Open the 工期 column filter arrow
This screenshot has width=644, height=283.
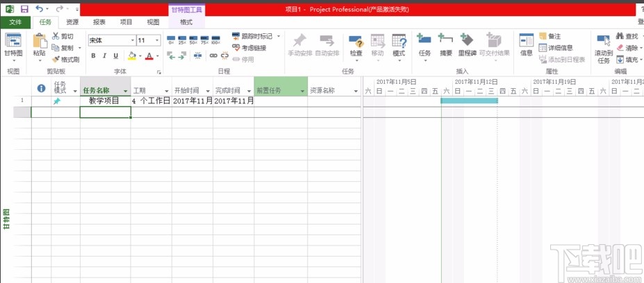tap(167, 91)
